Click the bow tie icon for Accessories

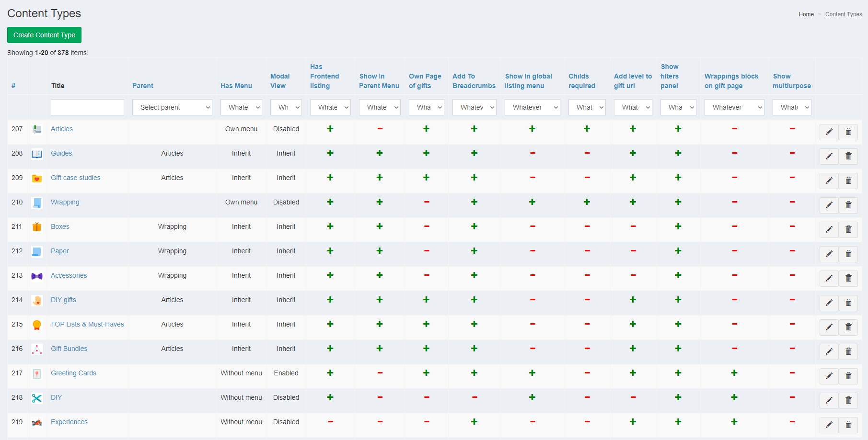click(37, 276)
